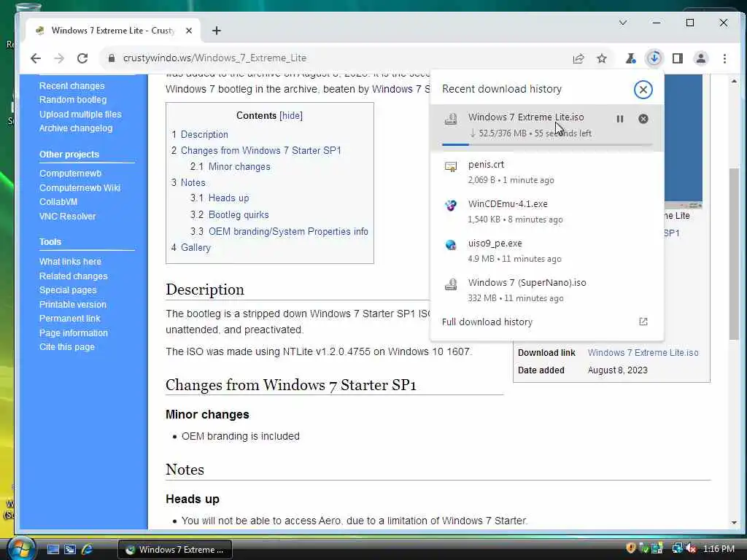
Task: Close the Windows 7 Extreme Lite tab
Action: [x=189, y=31]
